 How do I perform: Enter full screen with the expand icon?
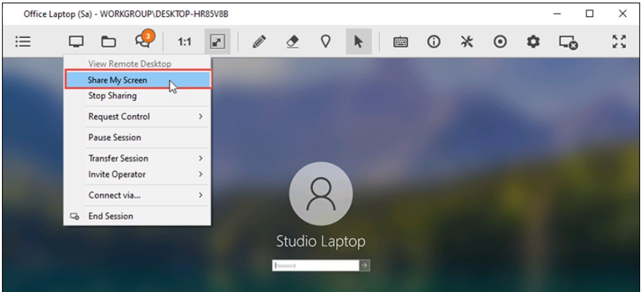pyautogui.click(x=619, y=41)
